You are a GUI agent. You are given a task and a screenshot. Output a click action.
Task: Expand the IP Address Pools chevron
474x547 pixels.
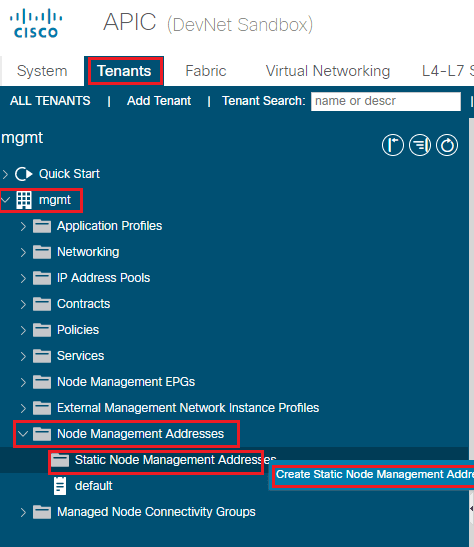click(x=23, y=278)
